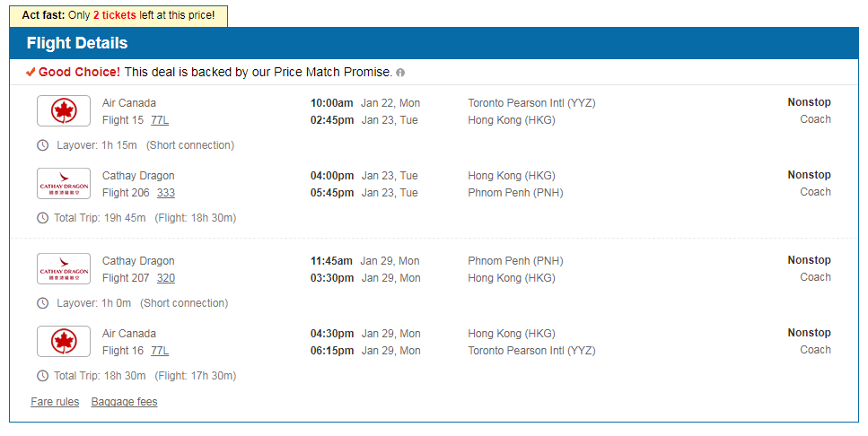
Task: Open the 77L aircraft link for Flight 16
Action: click(160, 351)
